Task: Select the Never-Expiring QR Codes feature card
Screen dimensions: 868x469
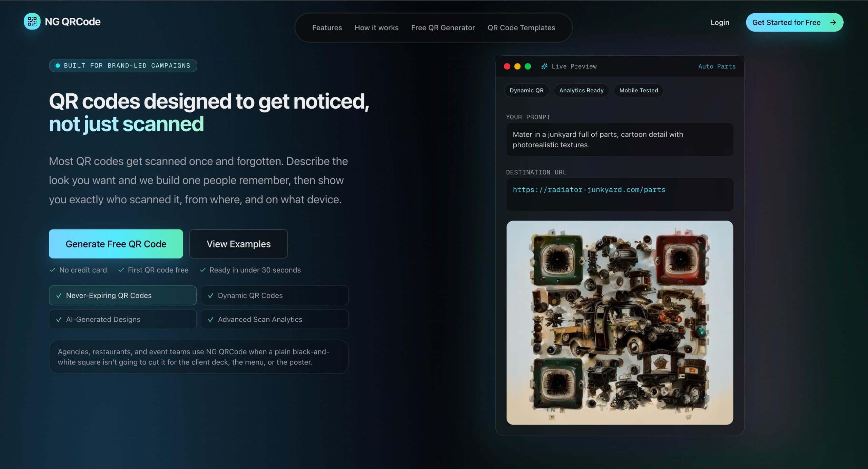Action: coord(122,295)
